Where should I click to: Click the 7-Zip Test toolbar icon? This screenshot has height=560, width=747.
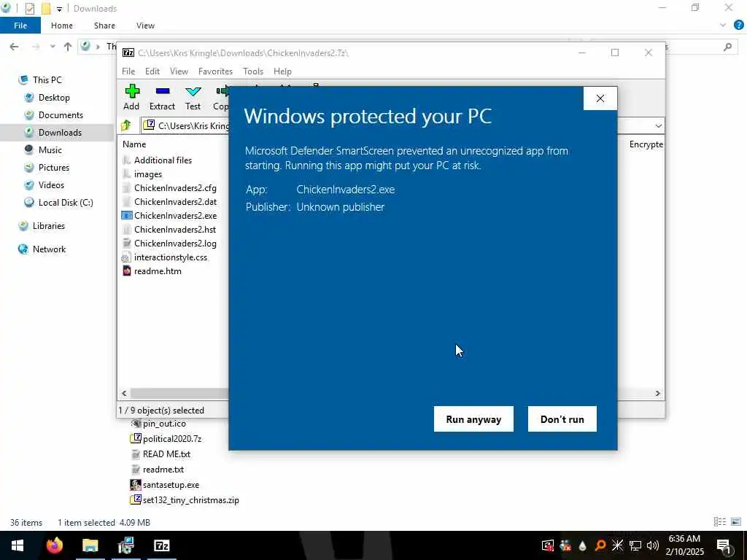pos(193,98)
